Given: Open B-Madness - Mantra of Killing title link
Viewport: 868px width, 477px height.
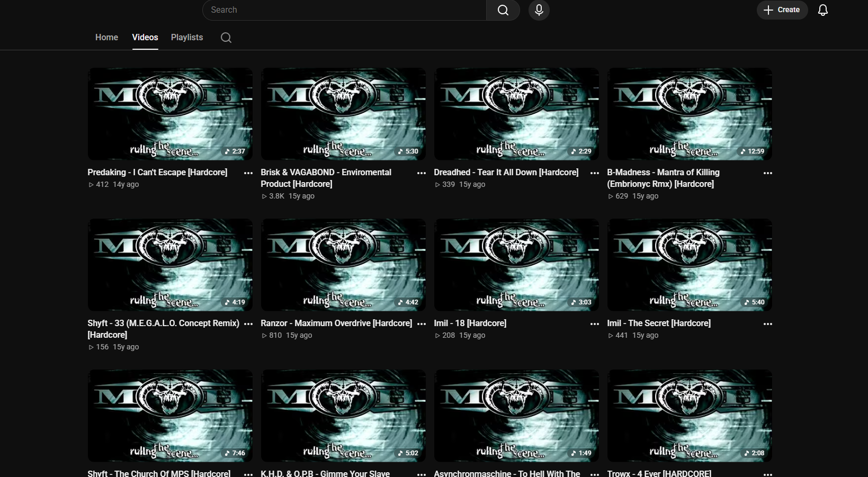Looking at the screenshot, I should point(663,178).
